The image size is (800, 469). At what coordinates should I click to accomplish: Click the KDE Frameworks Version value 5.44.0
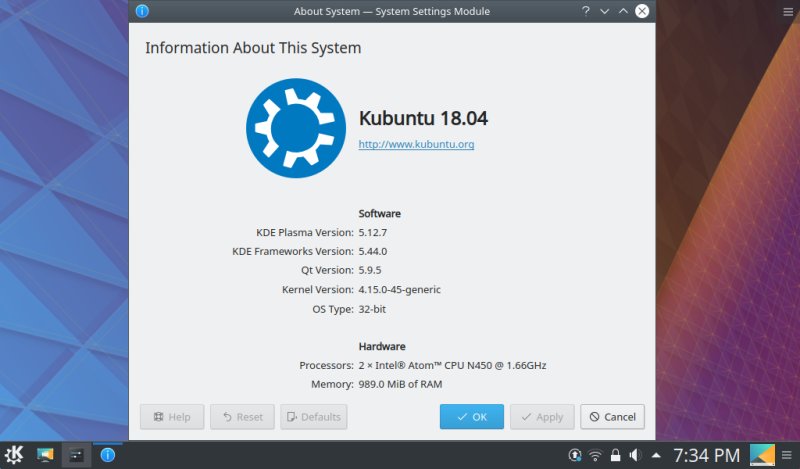coord(372,251)
